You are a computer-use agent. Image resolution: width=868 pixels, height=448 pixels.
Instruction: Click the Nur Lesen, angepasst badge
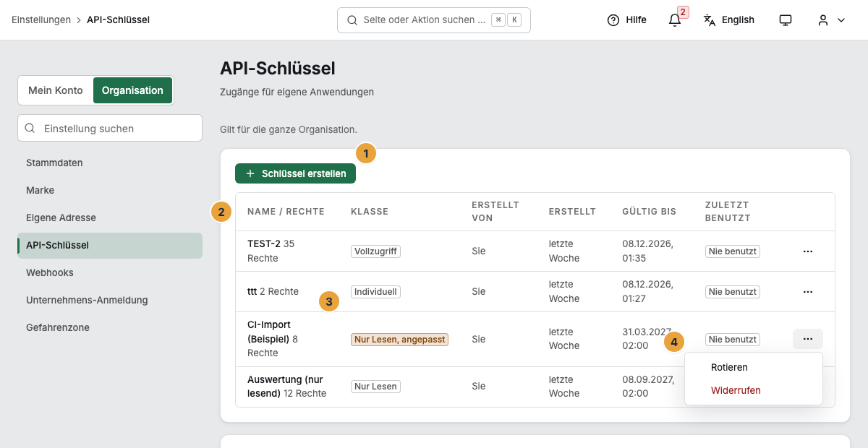click(399, 339)
